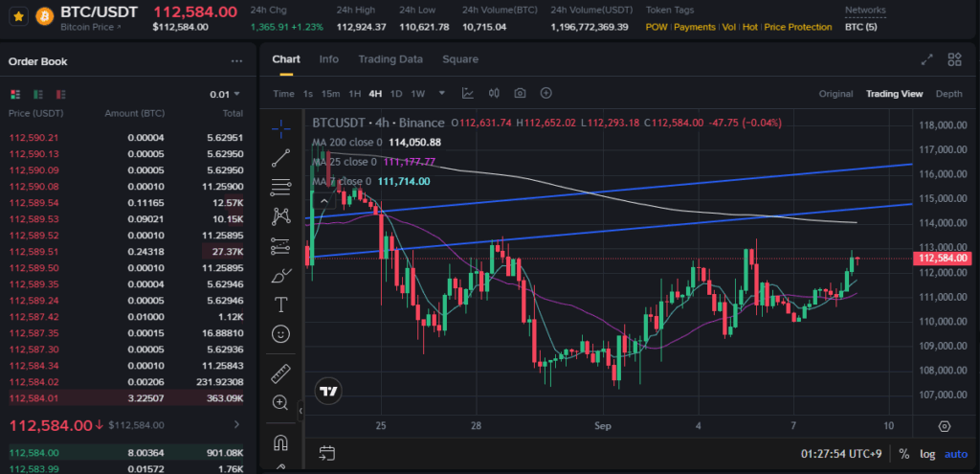Switch to Original chart view
The image size is (980, 474).
835,94
